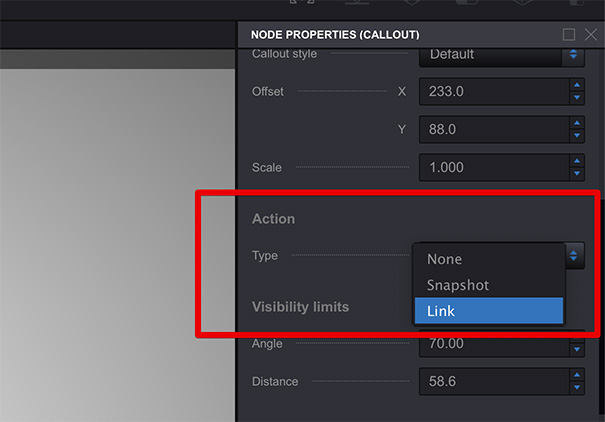Image resolution: width=605 pixels, height=422 pixels.
Task: Decrease Offset Y value with down arrow
Action: [x=577, y=135]
